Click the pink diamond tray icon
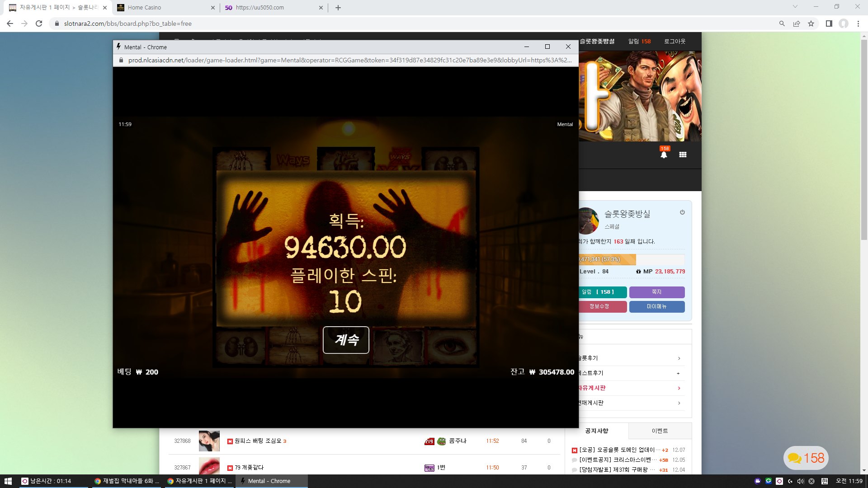Image resolution: width=868 pixels, height=488 pixels. coord(779,481)
